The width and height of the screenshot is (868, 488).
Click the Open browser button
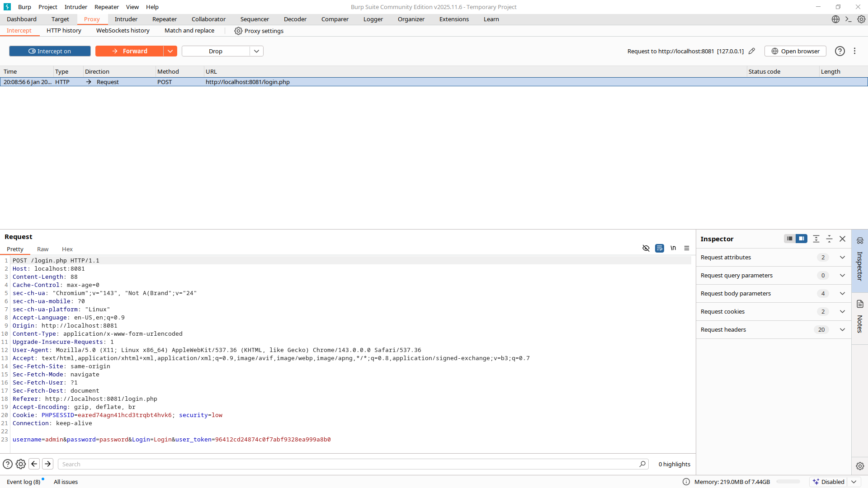(795, 51)
